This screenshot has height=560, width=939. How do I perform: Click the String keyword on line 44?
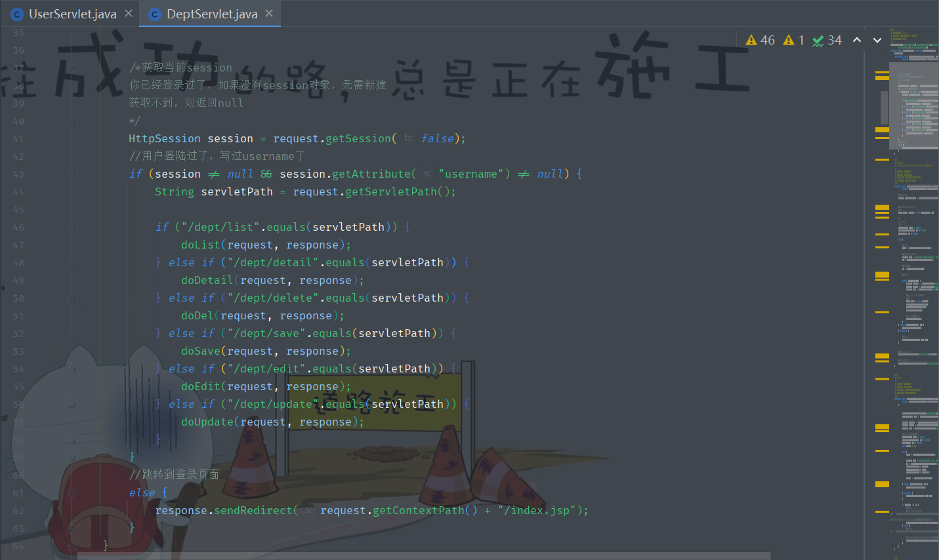(x=175, y=191)
